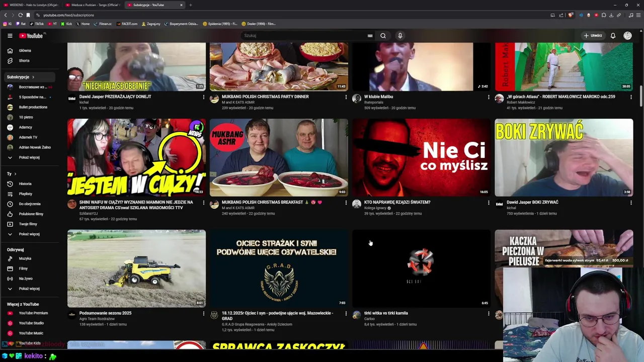Image resolution: width=644 pixels, height=362 pixels.
Task: Play the Jestem w ciąży thumbnail video
Action: (136, 157)
